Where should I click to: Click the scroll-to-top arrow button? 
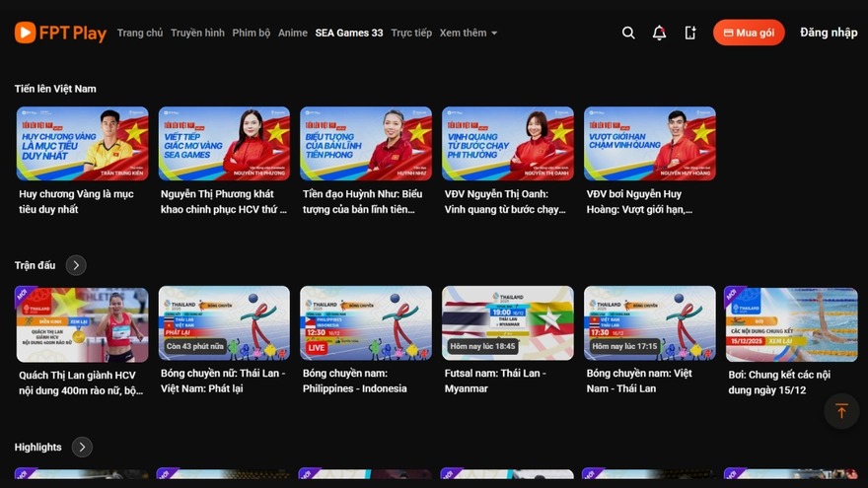click(840, 411)
